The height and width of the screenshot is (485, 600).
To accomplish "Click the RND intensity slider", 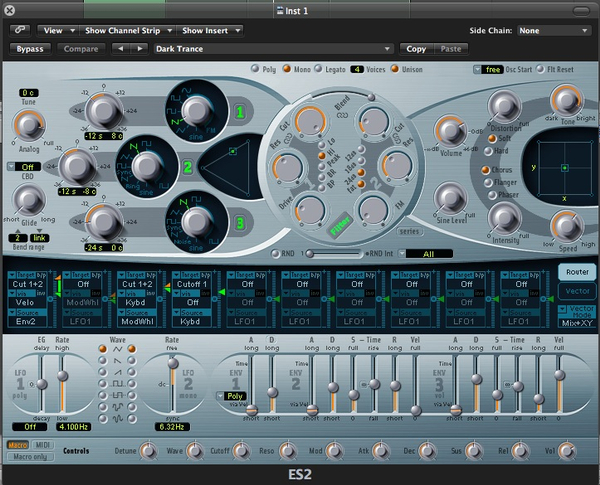I will (333, 253).
